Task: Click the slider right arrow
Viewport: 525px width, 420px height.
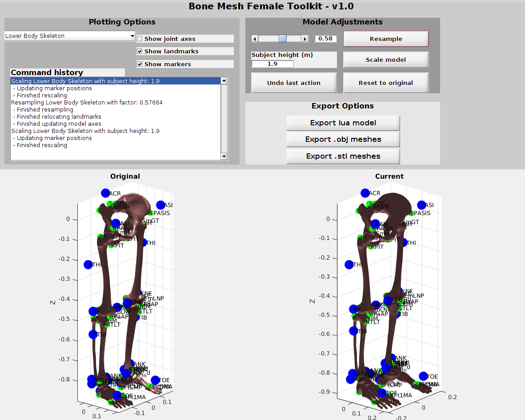Action: tap(305, 39)
